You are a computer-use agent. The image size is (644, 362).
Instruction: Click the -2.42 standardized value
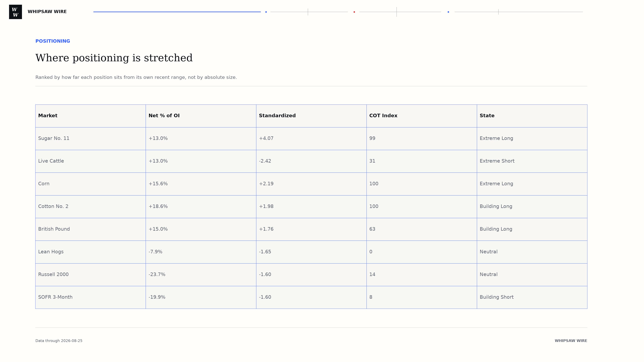pos(265,161)
